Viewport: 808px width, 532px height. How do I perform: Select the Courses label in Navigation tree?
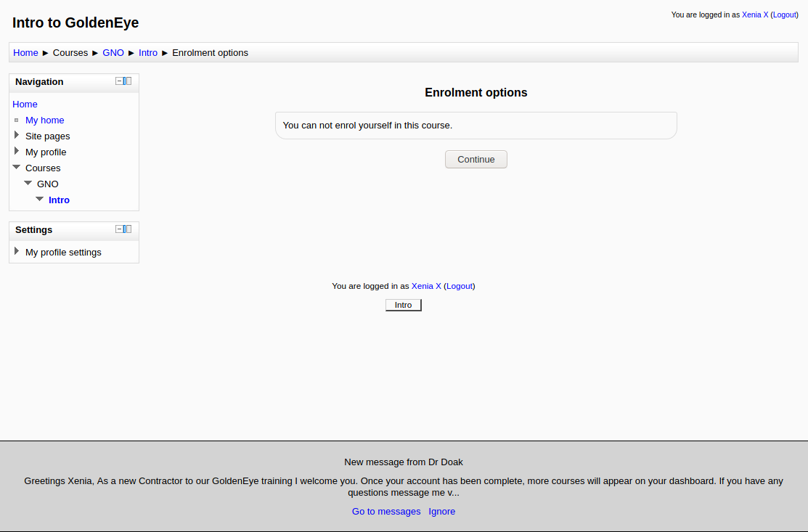coord(43,168)
